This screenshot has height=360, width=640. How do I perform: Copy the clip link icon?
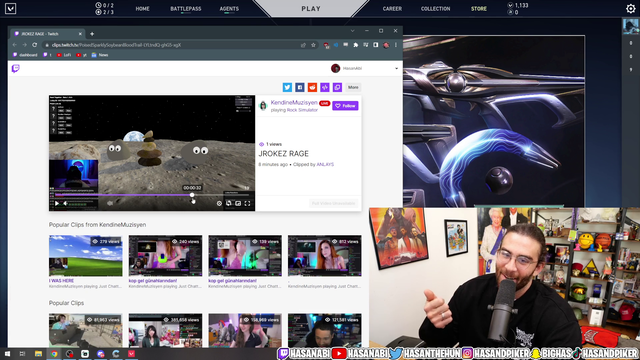(x=337, y=87)
